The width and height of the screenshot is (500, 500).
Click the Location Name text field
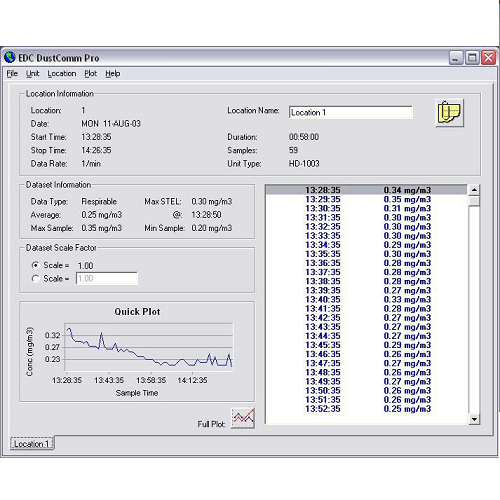click(351, 112)
